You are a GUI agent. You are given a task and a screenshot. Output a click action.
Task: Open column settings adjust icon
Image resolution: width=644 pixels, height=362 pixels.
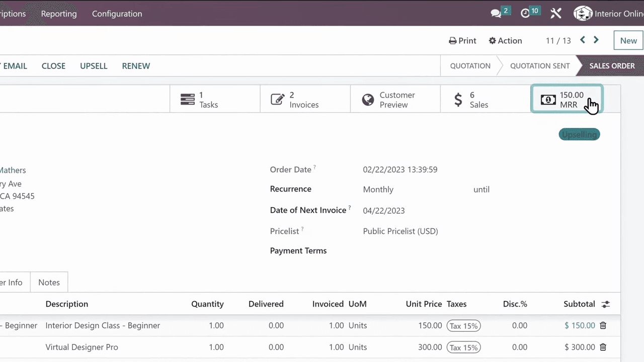click(x=605, y=304)
